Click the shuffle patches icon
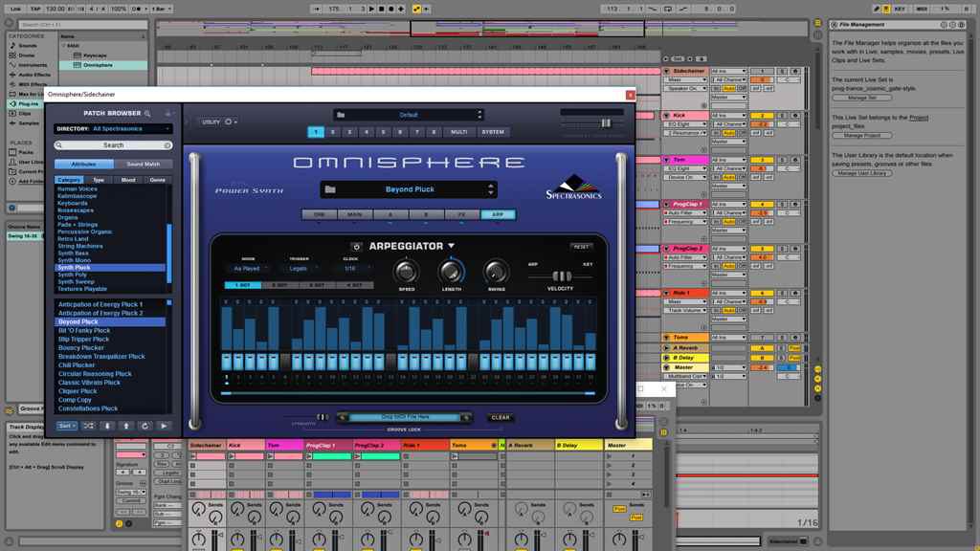This screenshot has height=551, width=980. [88, 426]
